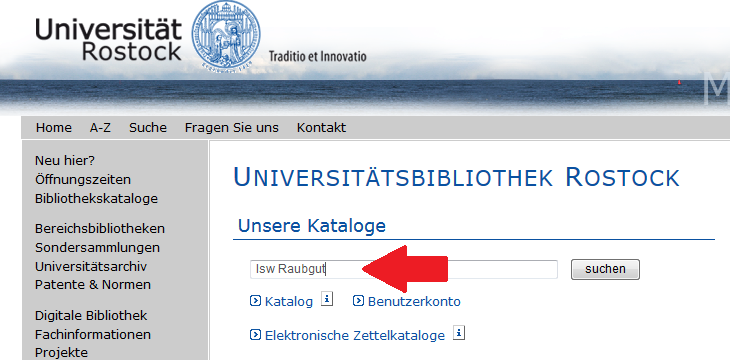This screenshot has height=360, width=730.
Task: Open Patente & Normen sidebar link
Action: click(93, 285)
